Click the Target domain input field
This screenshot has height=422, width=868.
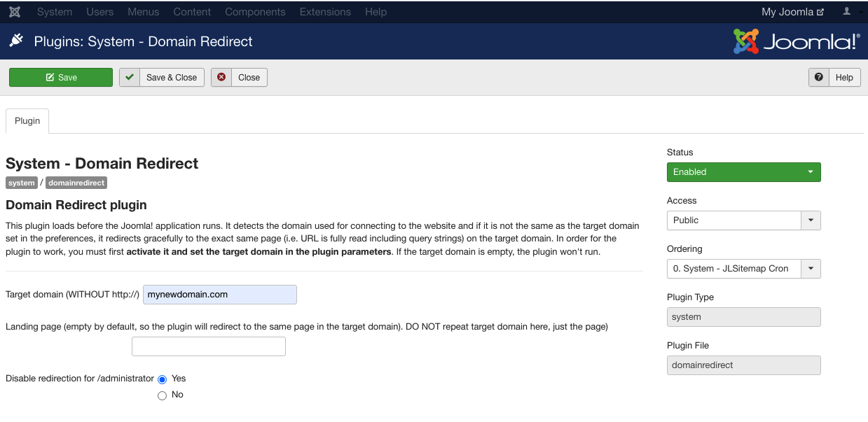pyautogui.click(x=220, y=295)
